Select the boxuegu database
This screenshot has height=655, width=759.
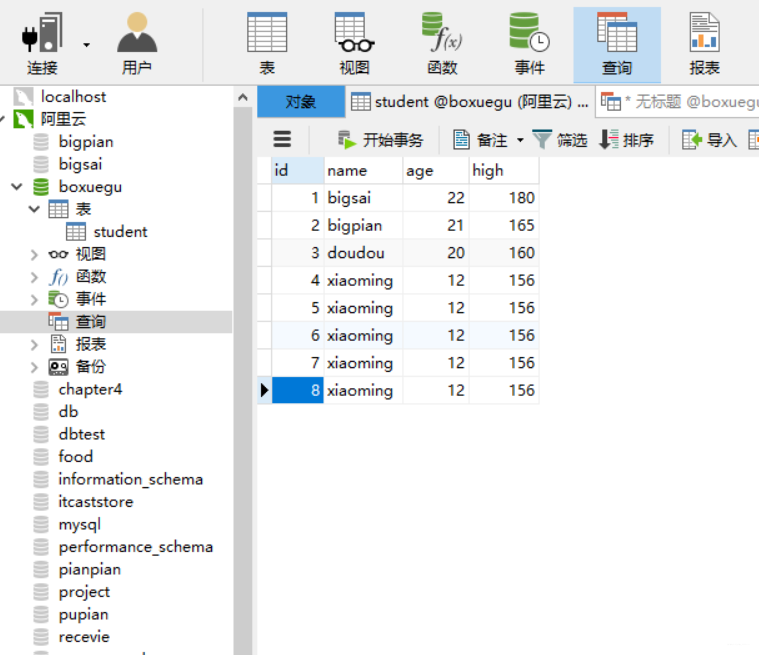[x=90, y=186]
